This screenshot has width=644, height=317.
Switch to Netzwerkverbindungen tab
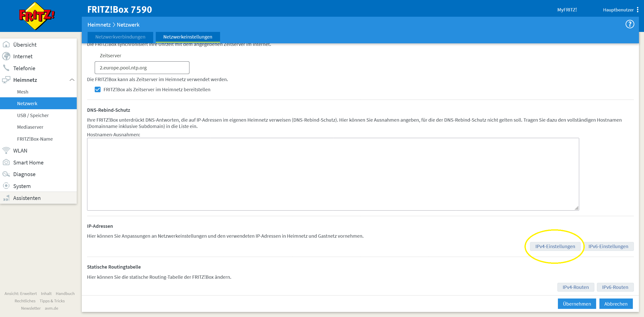pyautogui.click(x=120, y=37)
